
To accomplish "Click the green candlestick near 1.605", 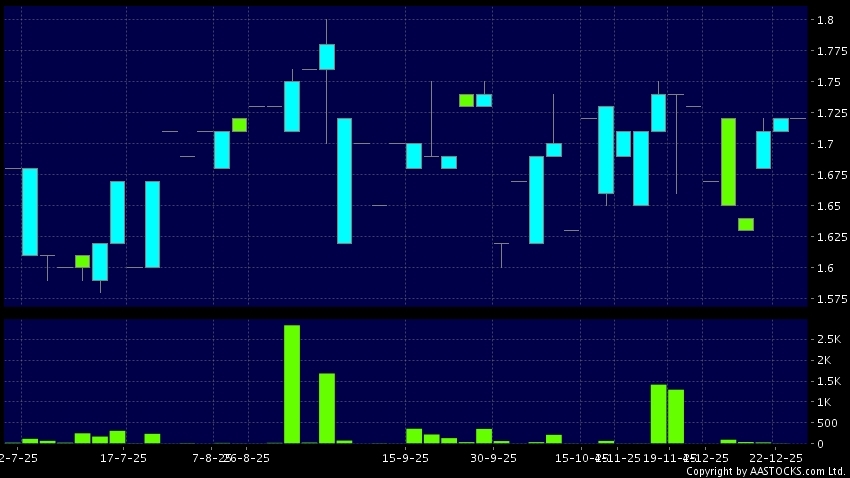I will coord(82,261).
